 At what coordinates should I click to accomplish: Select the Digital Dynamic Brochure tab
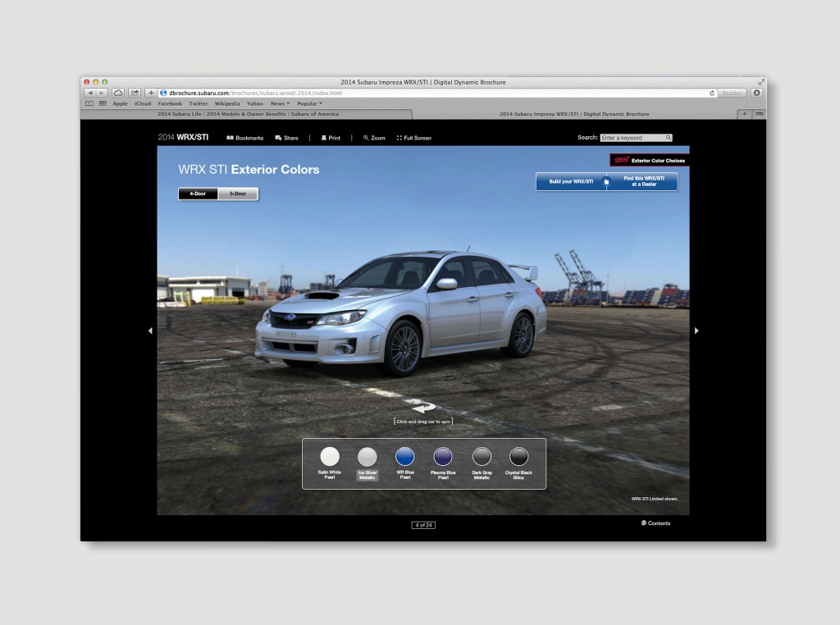pos(574,114)
